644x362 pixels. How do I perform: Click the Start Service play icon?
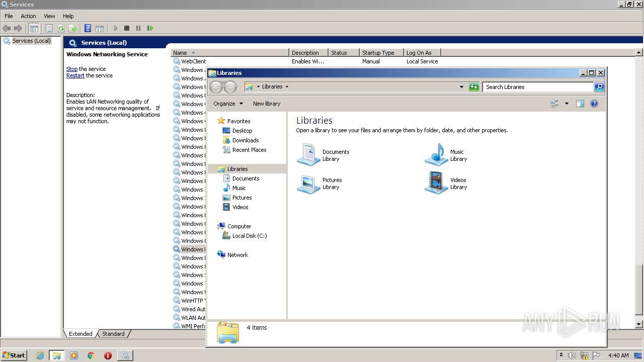(x=116, y=29)
